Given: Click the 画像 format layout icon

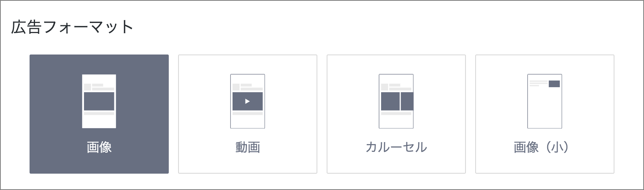Looking at the screenshot, I should point(99,101).
